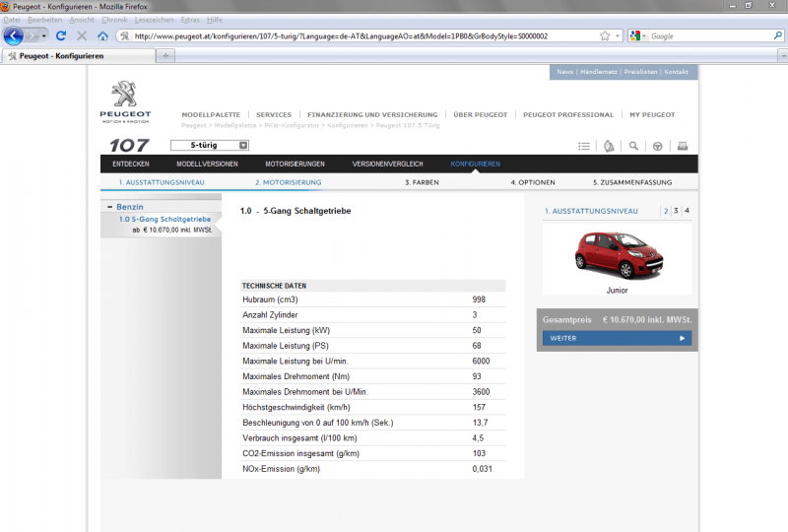Go to step 5. ZUSAMMENFASSUNG
This screenshot has width=788, height=532.
[632, 182]
